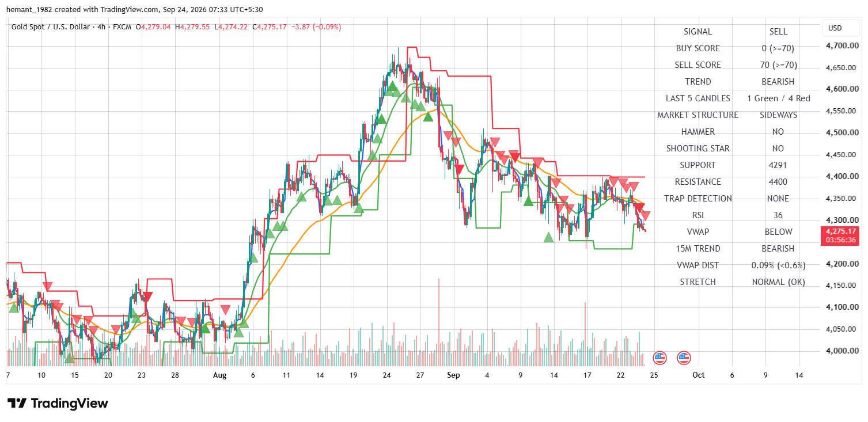
Task: Select the RSI value 36
Action: click(x=778, y=215)
